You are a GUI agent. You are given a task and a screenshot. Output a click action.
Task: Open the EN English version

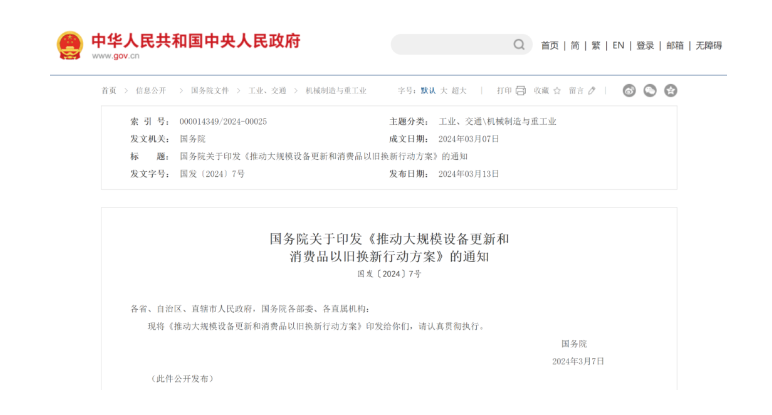click(618, 45)
